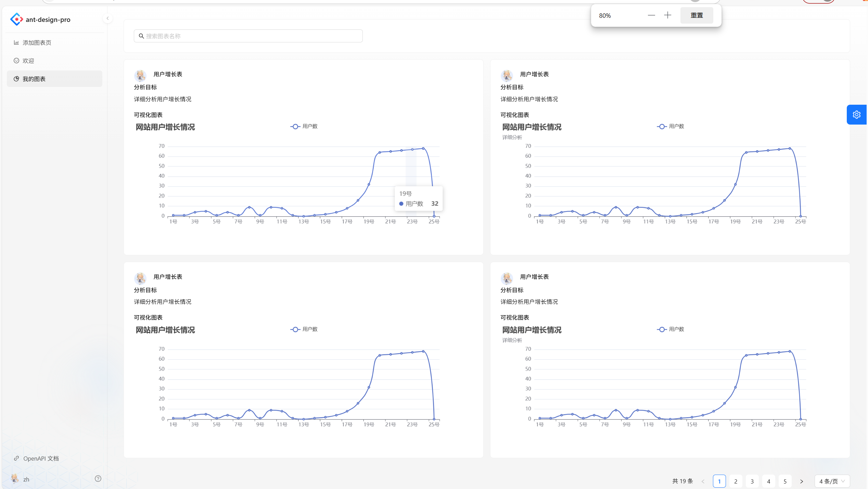Screen dimensions: 868x489
Task: Open the OpenAPI 文档 link
Action: point(41,459)
